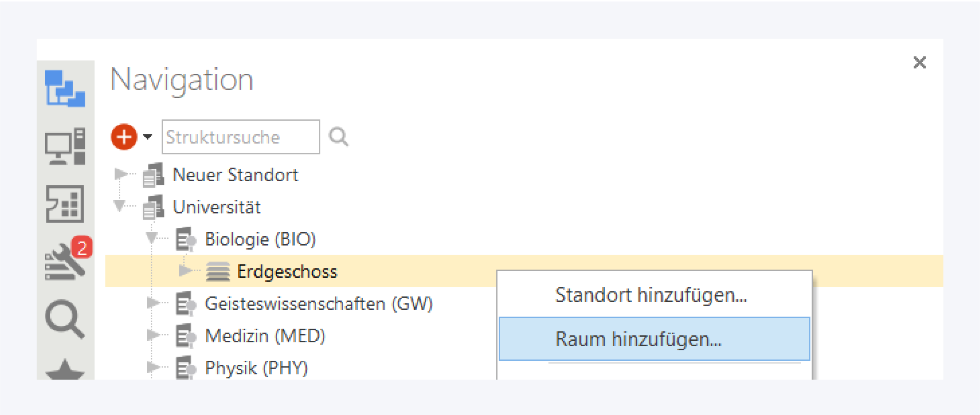Open the computers view sidebar icon

[x=65, y=146]
